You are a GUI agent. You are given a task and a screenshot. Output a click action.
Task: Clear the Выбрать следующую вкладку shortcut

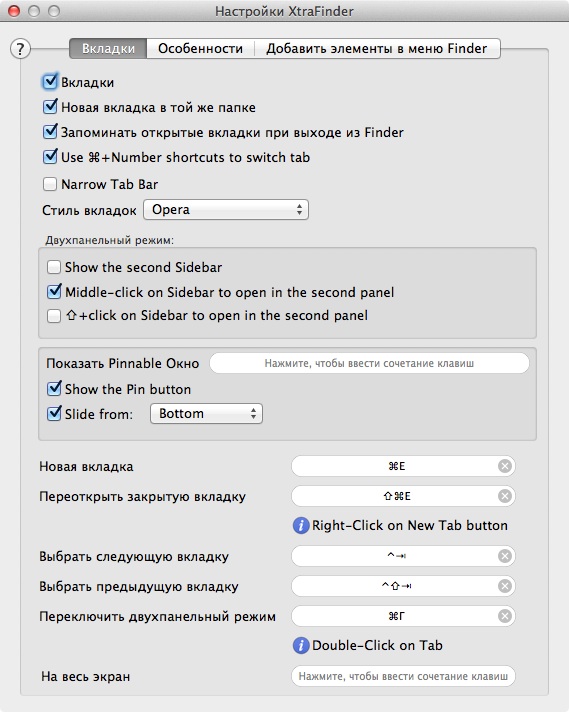505,556
